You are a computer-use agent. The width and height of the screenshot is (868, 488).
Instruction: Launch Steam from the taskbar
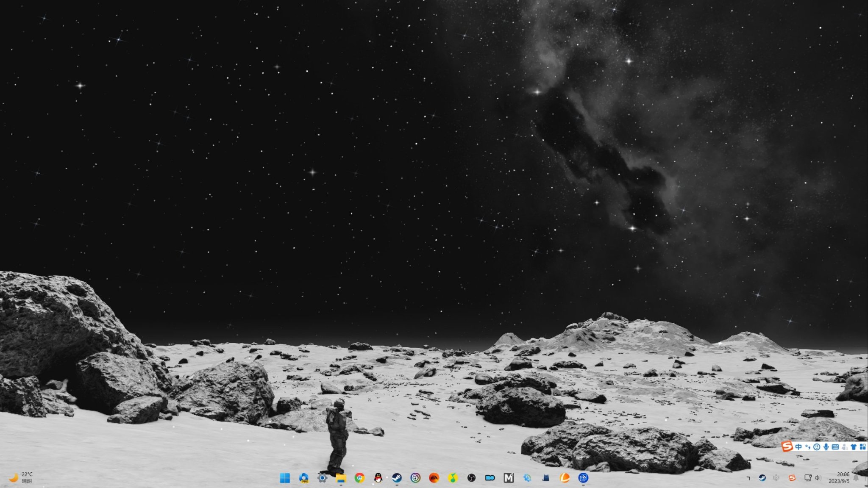pos(397,478)
